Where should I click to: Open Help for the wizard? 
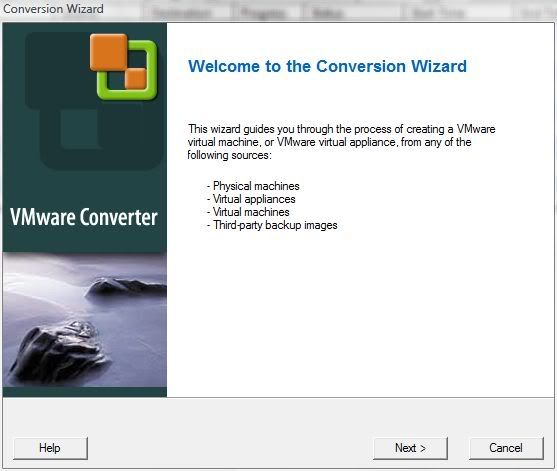(50, 448)
